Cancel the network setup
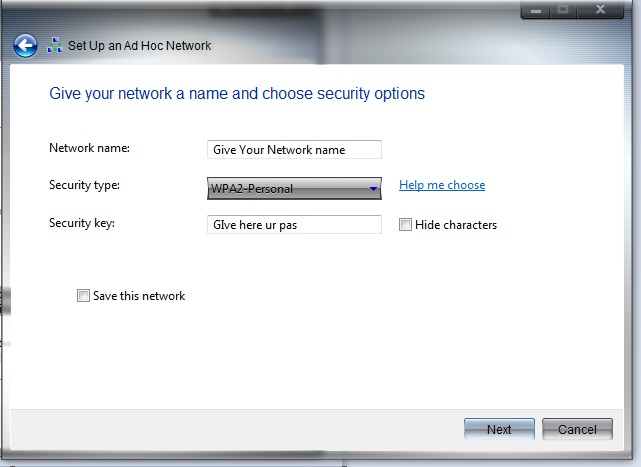 pyautogui.click(x=577, y=429)
